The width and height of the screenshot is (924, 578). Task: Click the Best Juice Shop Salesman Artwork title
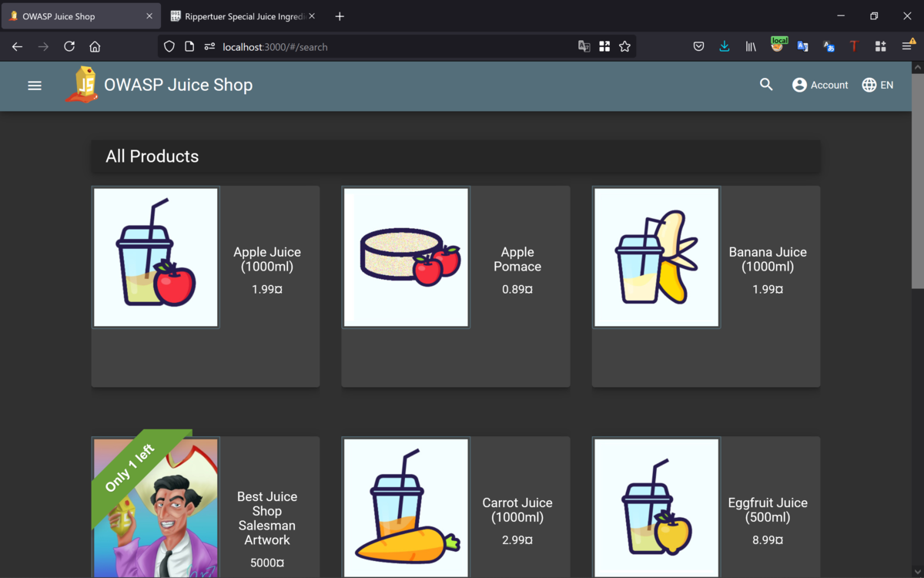tap(267, 519)
